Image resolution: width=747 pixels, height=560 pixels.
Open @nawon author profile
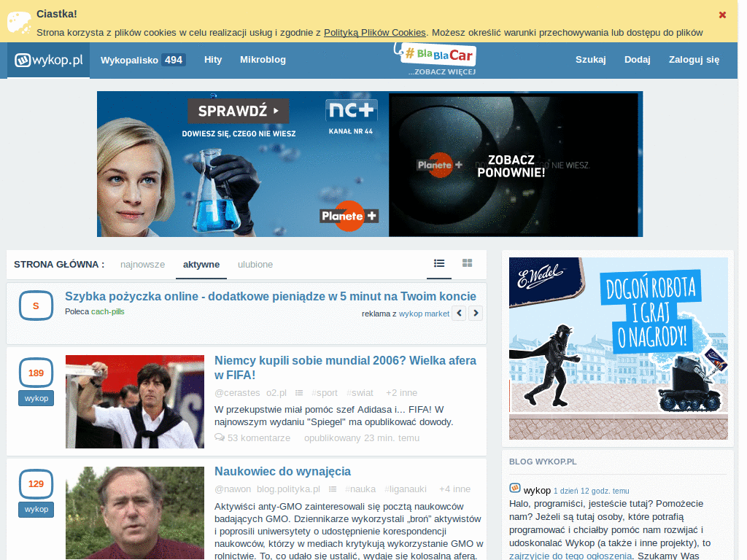pos(233,489)
